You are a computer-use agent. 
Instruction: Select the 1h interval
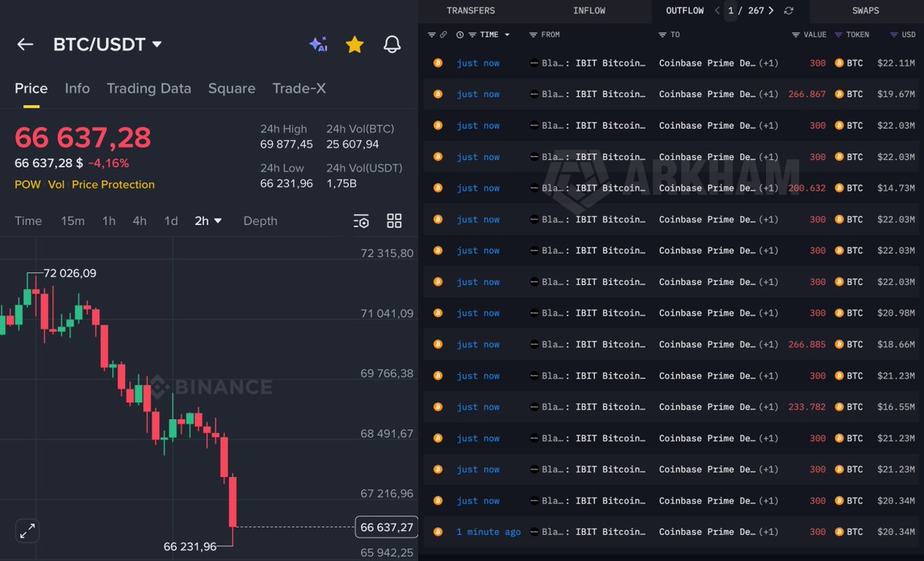[109, 221]
